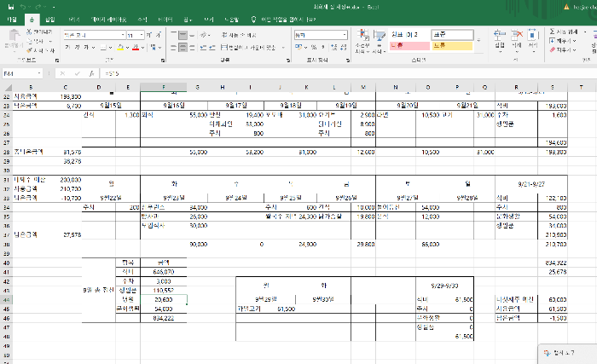This screenshot has width=597, height=364.
Task: Toggle Merge and Center
Action: coord(248,48)
